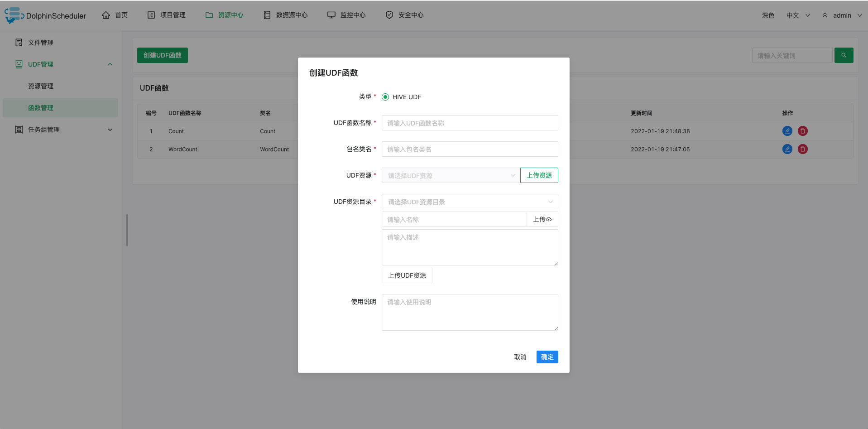Delete the WordCount UDF function row
Screen dimensions: 868x429
(803, 149)
